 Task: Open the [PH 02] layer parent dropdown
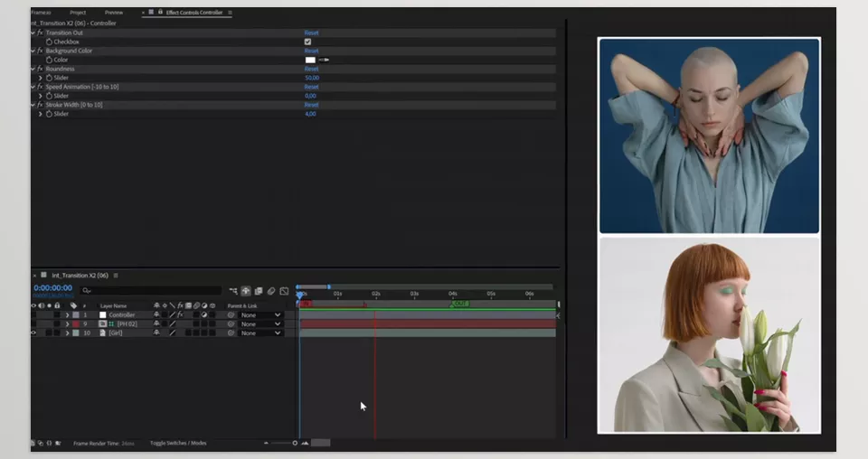click(x=260, y=324)
